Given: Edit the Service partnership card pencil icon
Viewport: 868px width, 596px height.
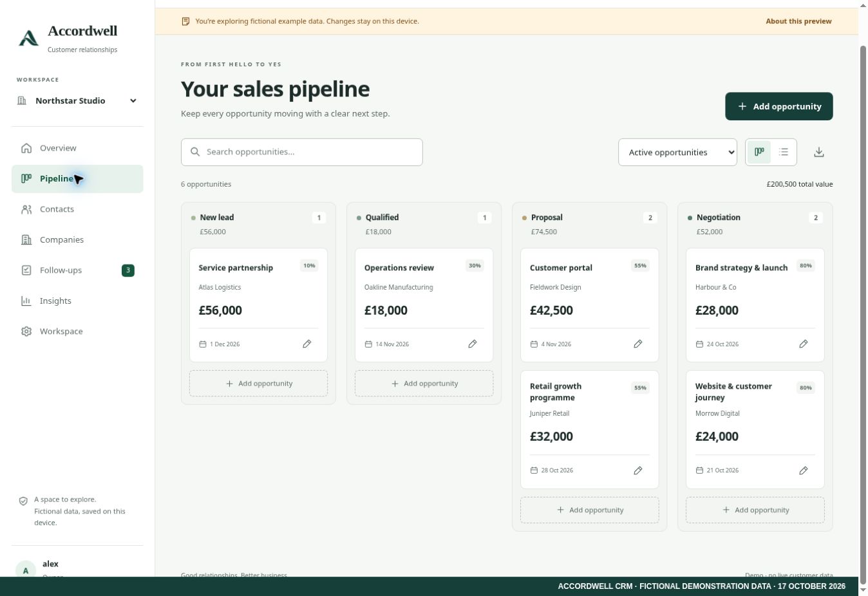Looking at the screenshot, I should [x=307, y=344].
